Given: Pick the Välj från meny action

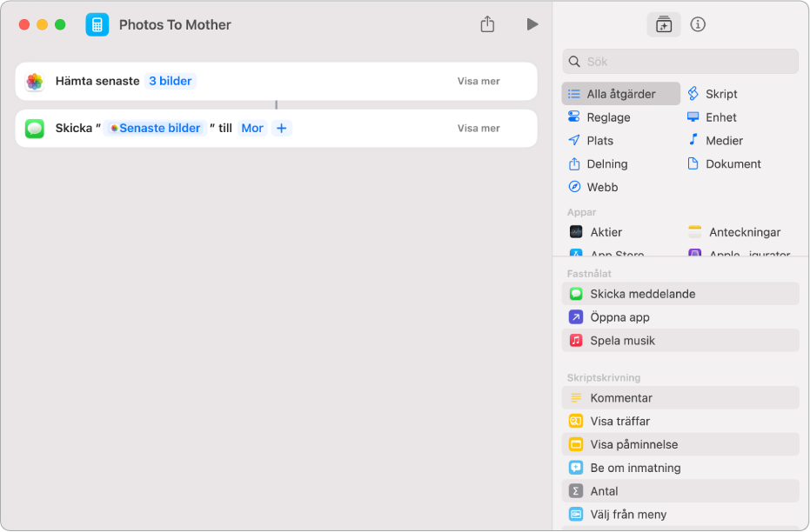Looking at the screenshot, I should pos(680,515).
